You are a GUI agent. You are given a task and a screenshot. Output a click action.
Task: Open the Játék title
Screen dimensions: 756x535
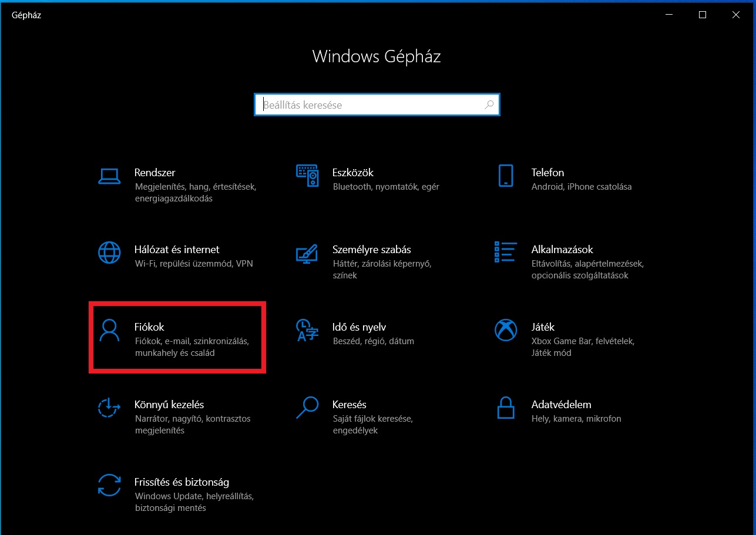(543, 327)
